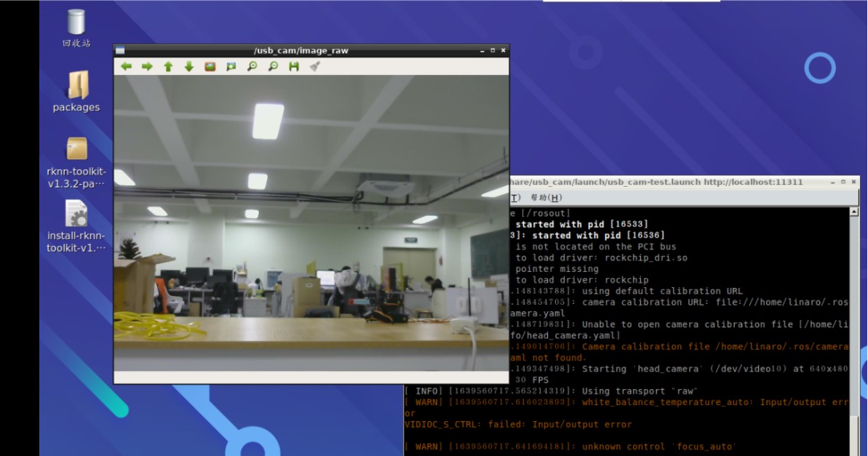Click the orange 'Camera calibration file' warning line

679,346
